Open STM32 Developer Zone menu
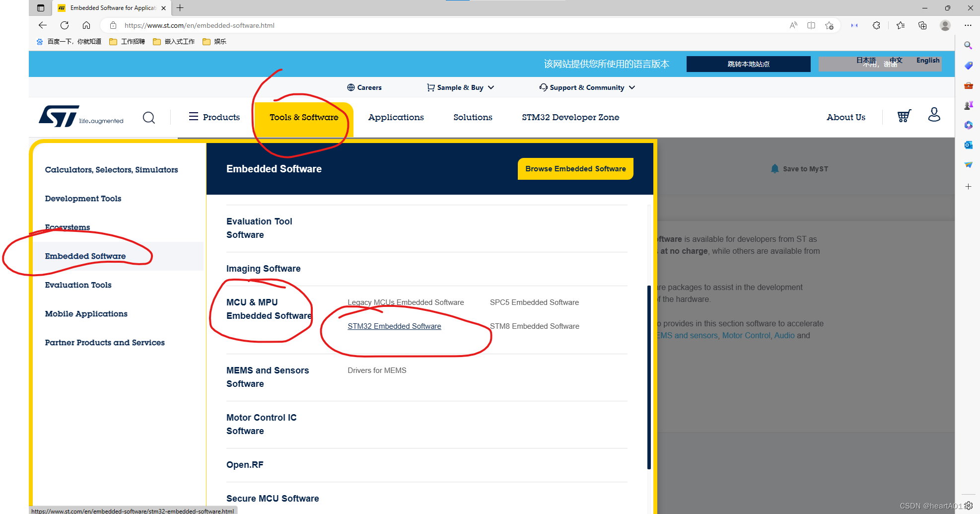This screenshot has height=514, width=980. coord(570,117)
